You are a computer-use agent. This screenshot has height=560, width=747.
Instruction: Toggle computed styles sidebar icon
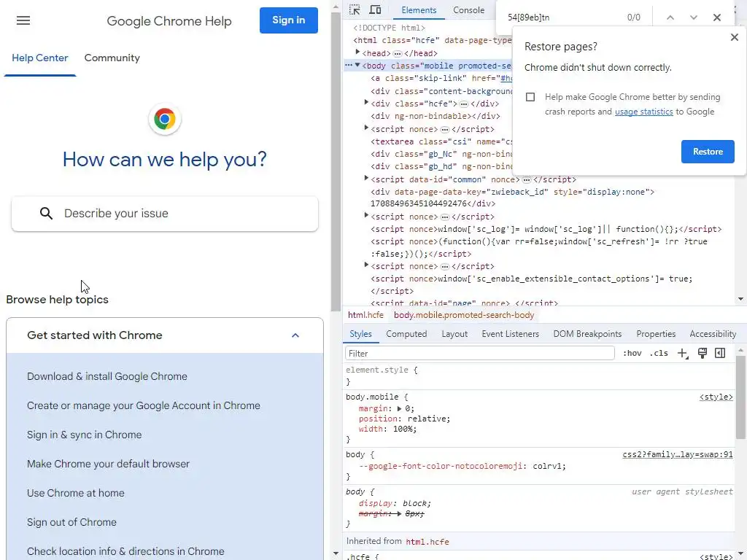(720, 353)
